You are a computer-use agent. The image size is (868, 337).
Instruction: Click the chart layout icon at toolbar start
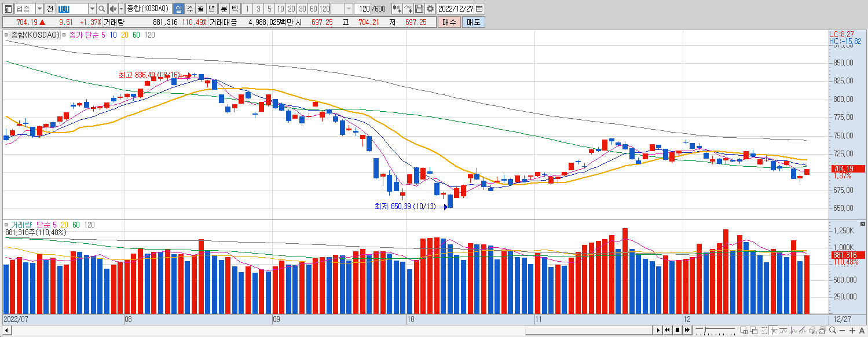[8, 9]
